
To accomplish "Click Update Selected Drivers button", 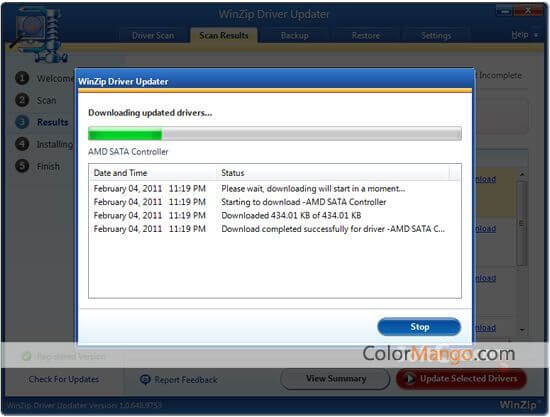I will [x=461, y=379].
